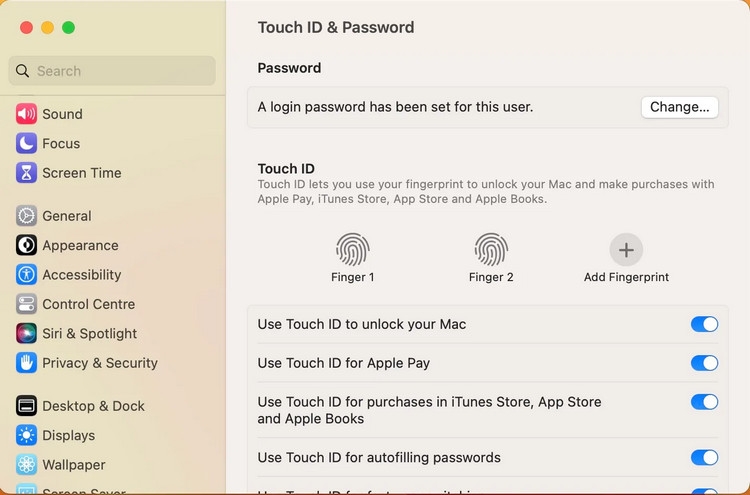This screenshot has height=495, width=750.
Task: Turn off Use Touch ID for Apple Pay
Action: click(x=704, y=363)
